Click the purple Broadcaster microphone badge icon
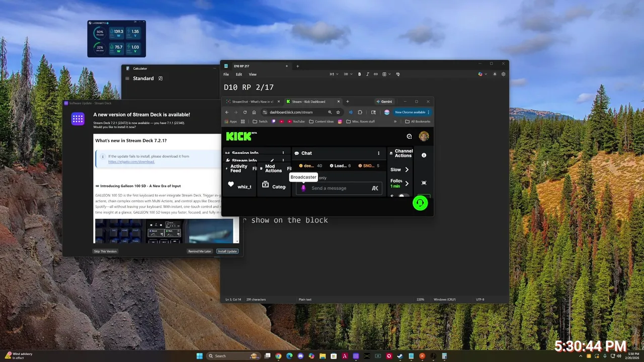This screenshot has height=362, width=644. click(303, 188)
